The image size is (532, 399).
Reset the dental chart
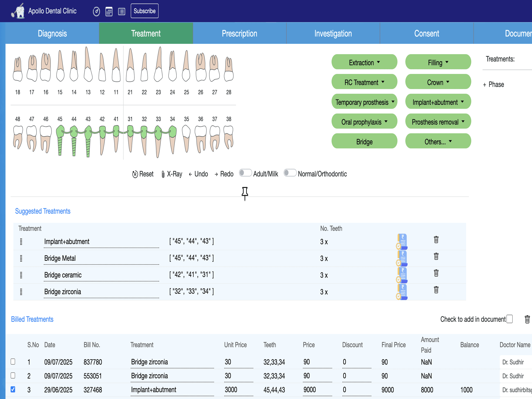click(143, 174)
